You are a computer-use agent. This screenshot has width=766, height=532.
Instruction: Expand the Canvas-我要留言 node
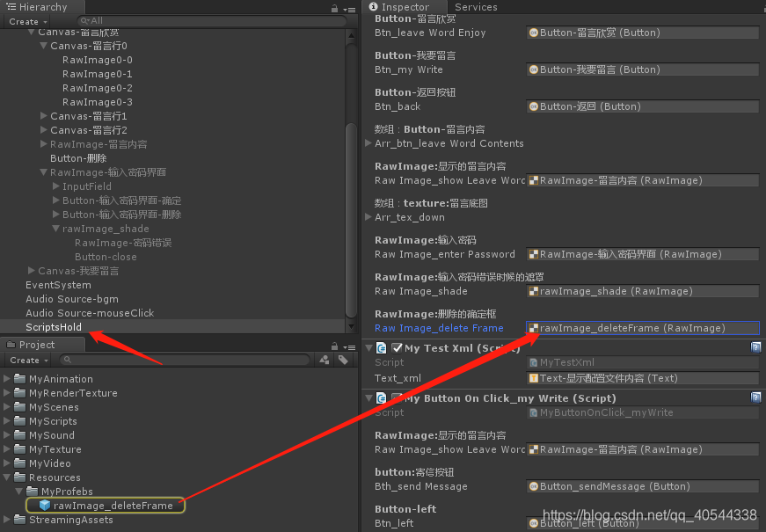tap(32, 271)
